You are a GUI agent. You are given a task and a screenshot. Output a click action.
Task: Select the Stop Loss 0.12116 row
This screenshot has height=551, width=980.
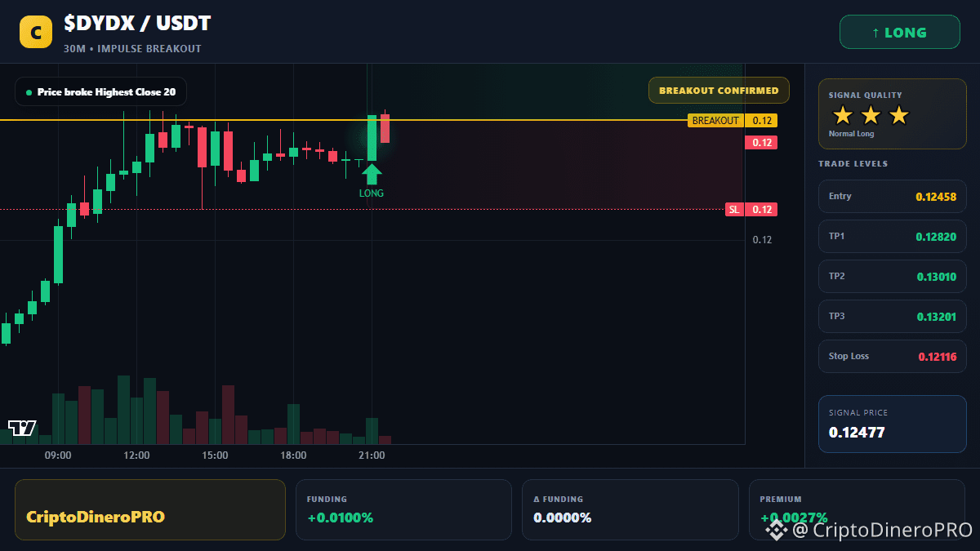[x=892, y=356]
